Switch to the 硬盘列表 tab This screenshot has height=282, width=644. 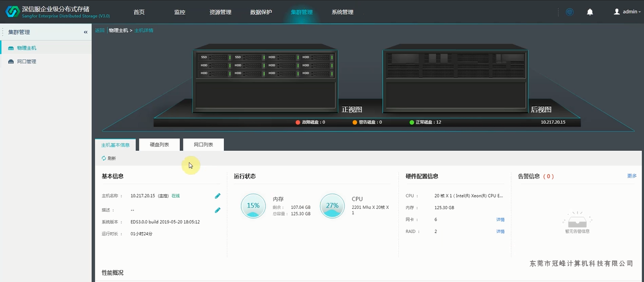click(159, 144)
